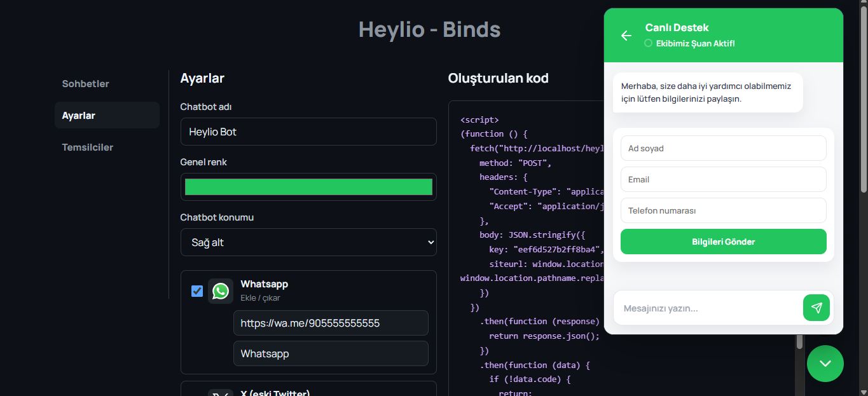Screen dimensions: 868x396
Task: Click the X (eski Twitter) logo icon
Action: (x=221, y=393)
